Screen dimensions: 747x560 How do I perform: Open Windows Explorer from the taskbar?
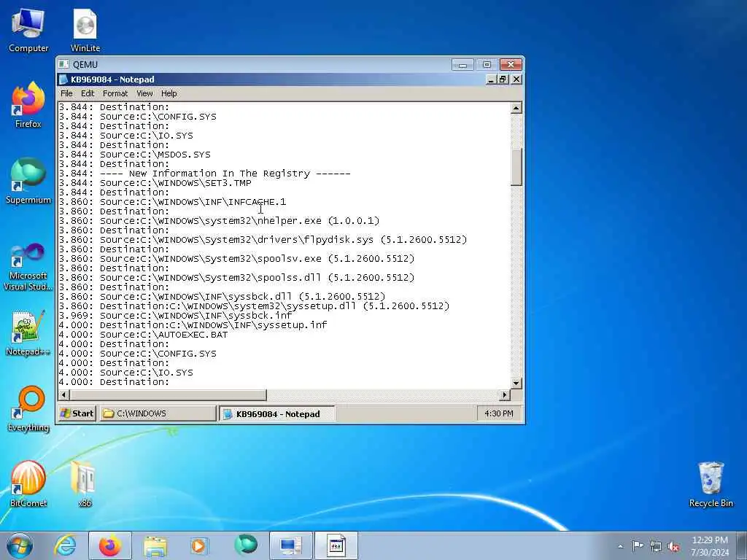click(155, 545)
